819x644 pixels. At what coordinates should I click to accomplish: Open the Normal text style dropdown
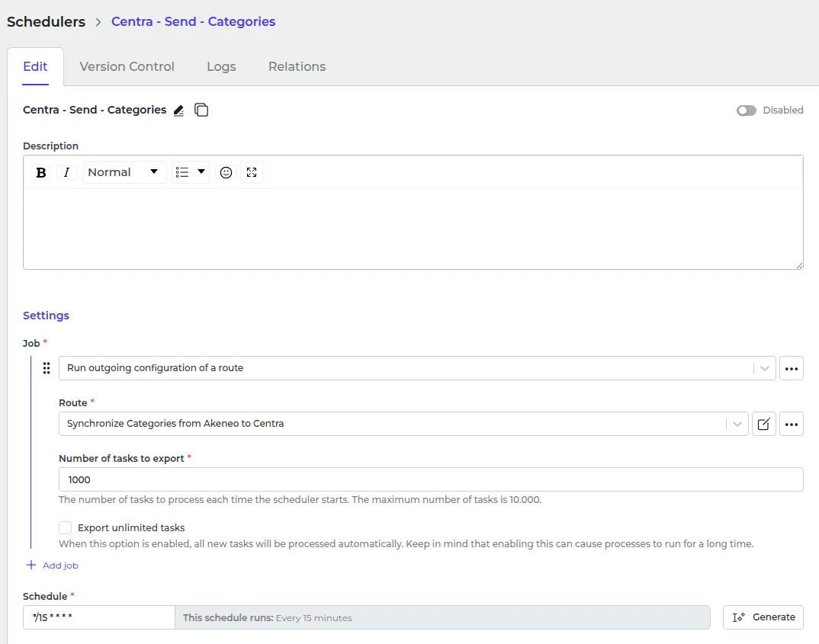124,172
